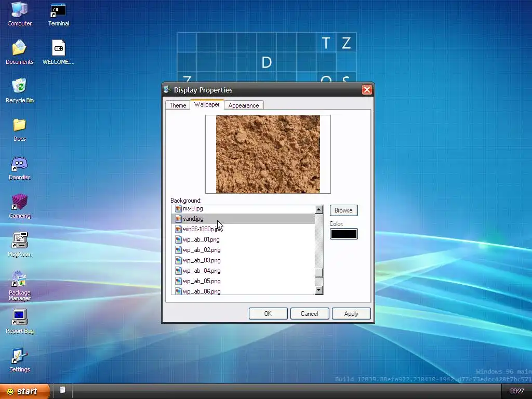Open the Computer desktop icon
Screen dimensions: 532x399
click(x=19, y=14)
